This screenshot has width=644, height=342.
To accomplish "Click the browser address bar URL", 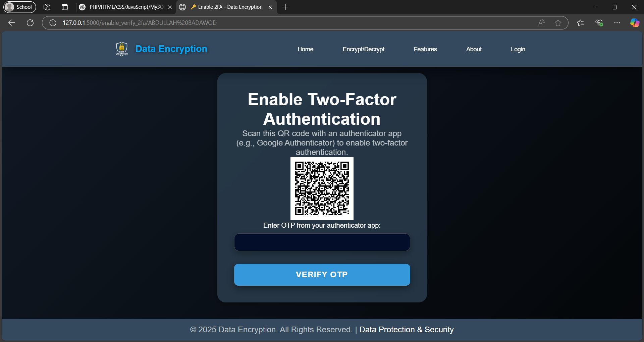I will pos(140,23).
